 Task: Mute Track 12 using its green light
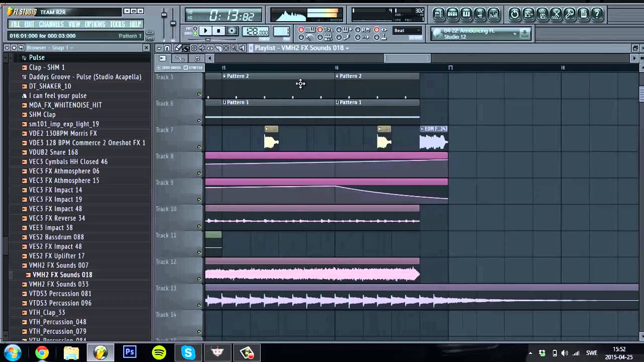199,279
